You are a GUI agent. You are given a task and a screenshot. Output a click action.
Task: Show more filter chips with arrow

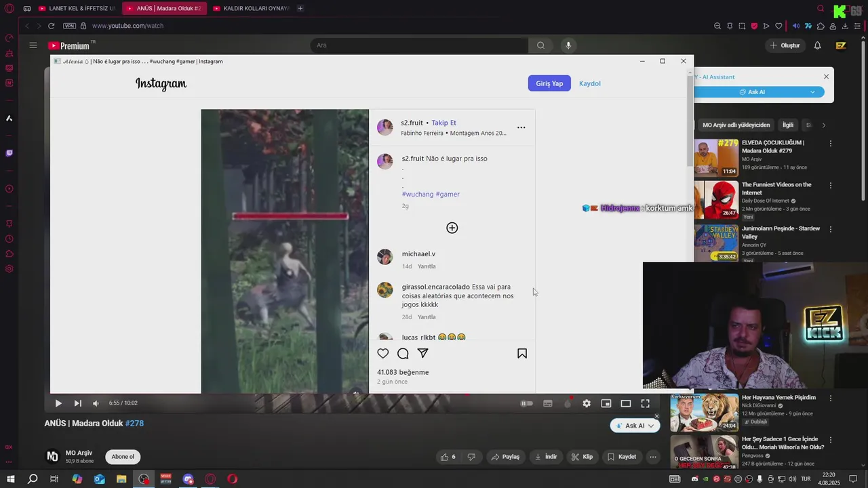(x=823, y=125)
